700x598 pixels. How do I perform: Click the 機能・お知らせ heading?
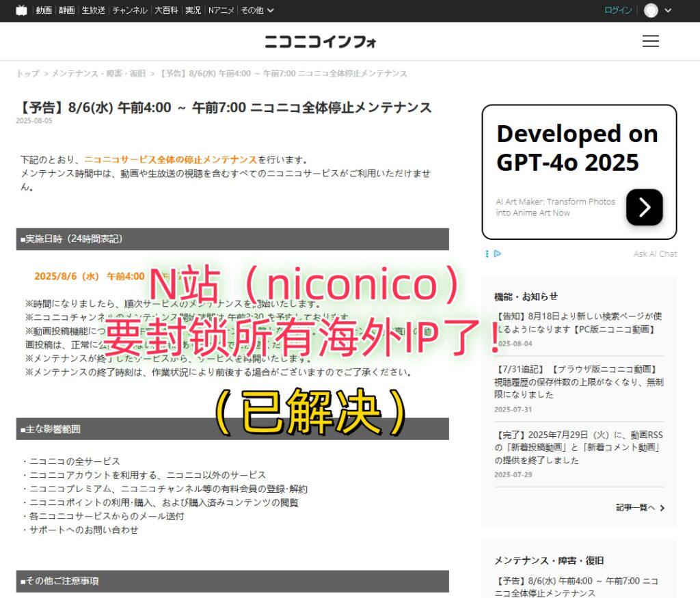(x=526, y=297)
